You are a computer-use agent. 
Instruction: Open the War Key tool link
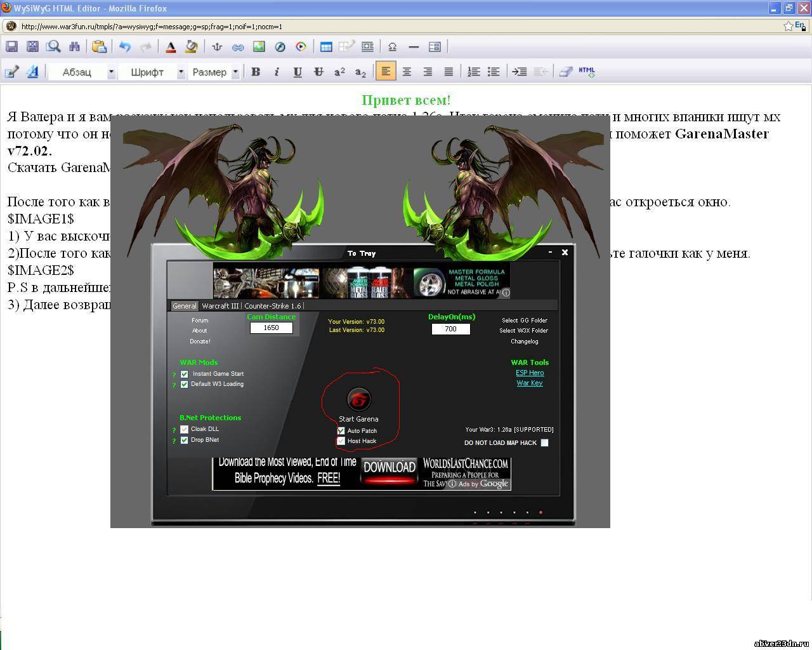(x=530, y=383)
